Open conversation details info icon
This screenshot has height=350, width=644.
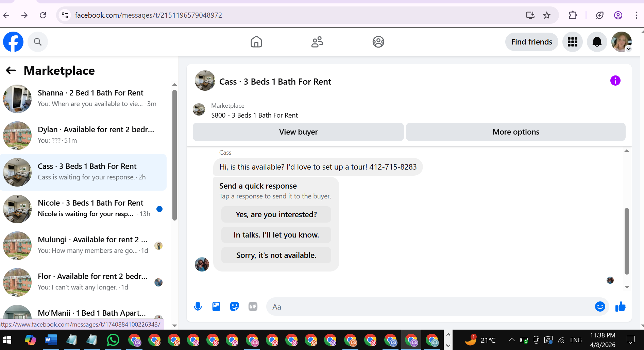[615, 81]
